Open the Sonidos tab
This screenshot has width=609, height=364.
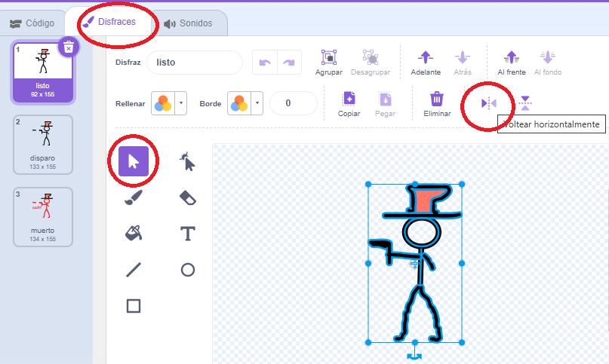[x=188, y=23]
